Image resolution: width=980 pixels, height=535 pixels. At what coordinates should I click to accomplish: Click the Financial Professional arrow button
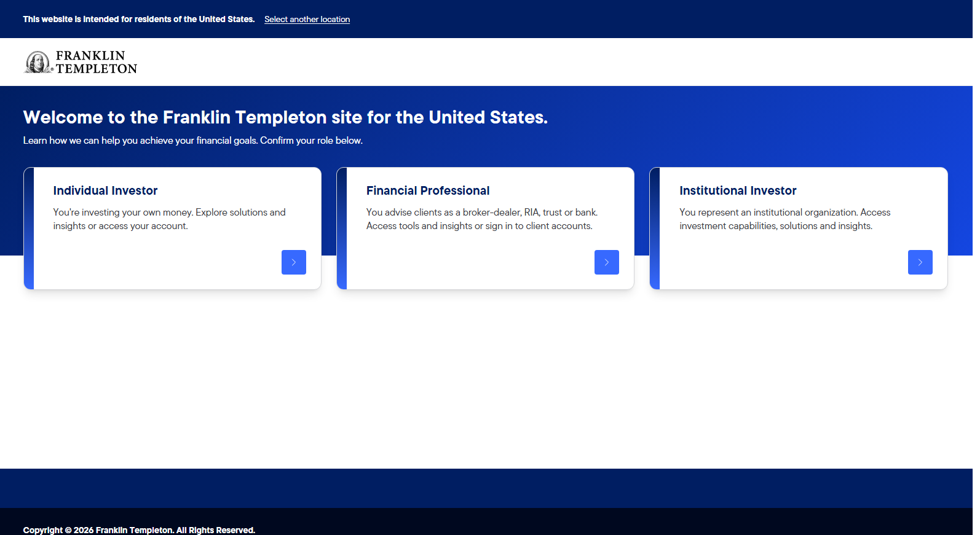pos(607,262)
